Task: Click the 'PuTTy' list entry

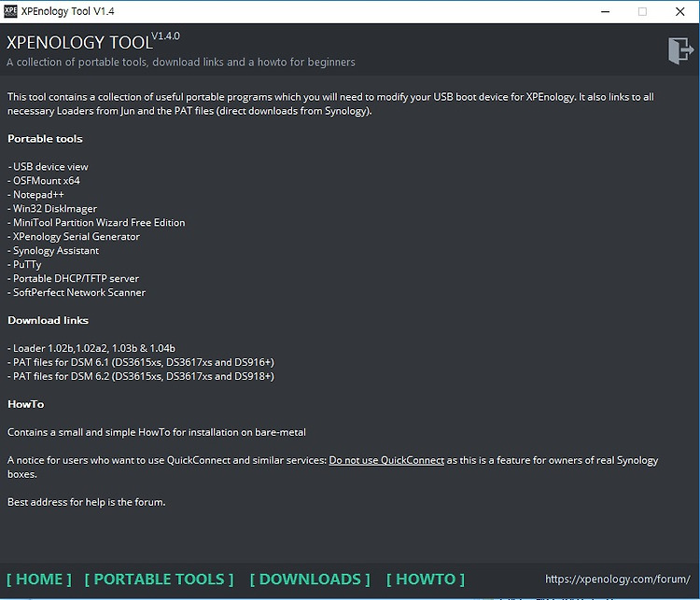Action: pyautogui.click(x=24, y=264)
